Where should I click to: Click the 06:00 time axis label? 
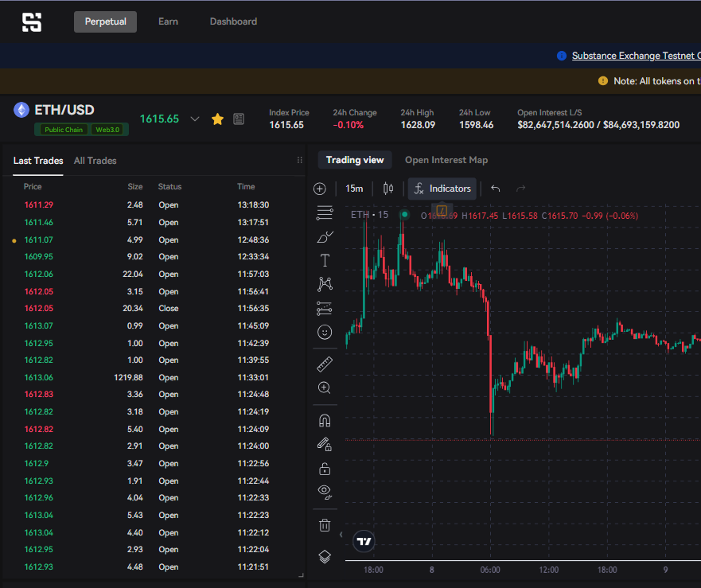click(490, 570)
